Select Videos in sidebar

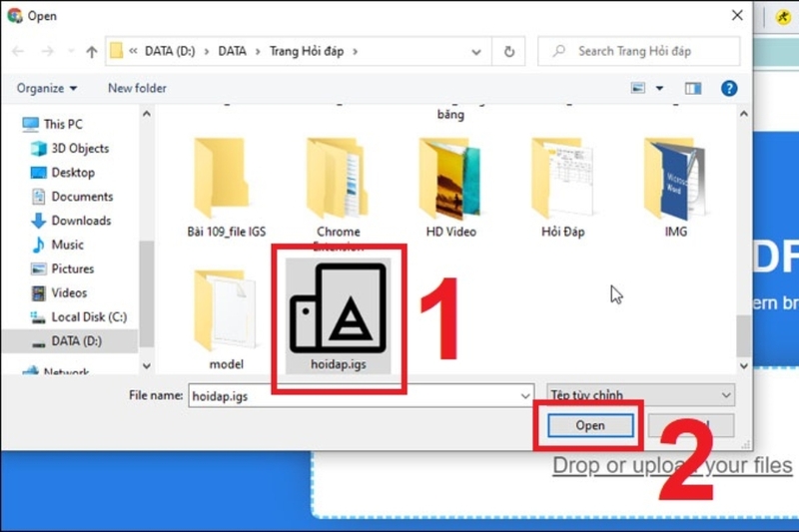(59, 293)
